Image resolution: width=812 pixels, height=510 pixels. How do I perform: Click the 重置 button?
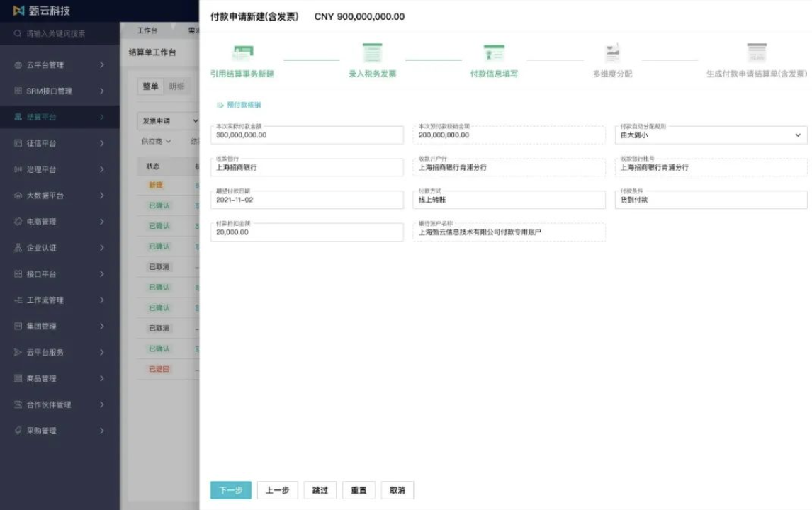point(359,490)
